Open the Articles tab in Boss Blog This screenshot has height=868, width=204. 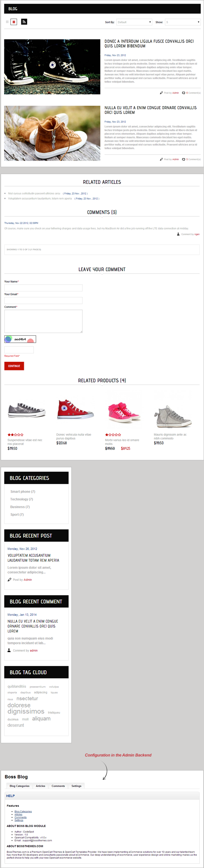tap(41, 786)
